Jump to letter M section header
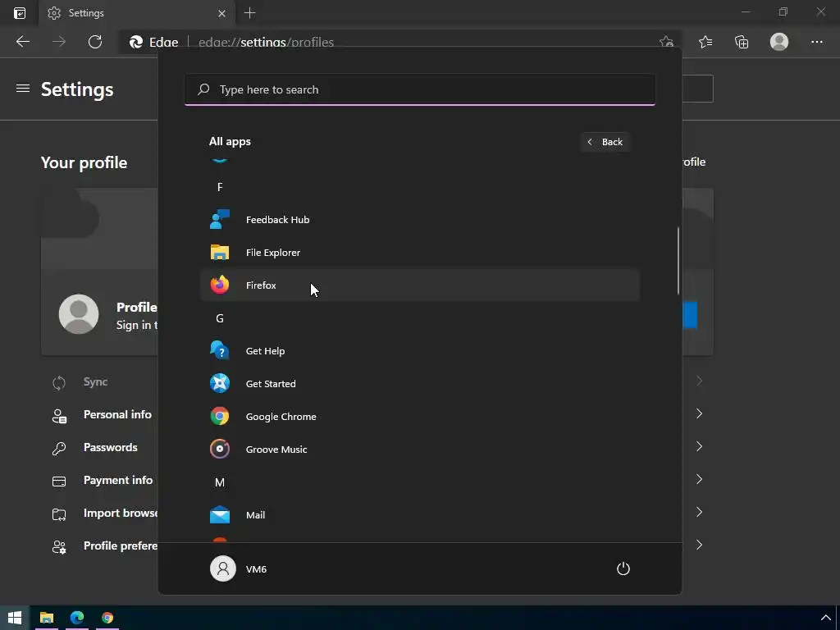 [x=220, y=482]
